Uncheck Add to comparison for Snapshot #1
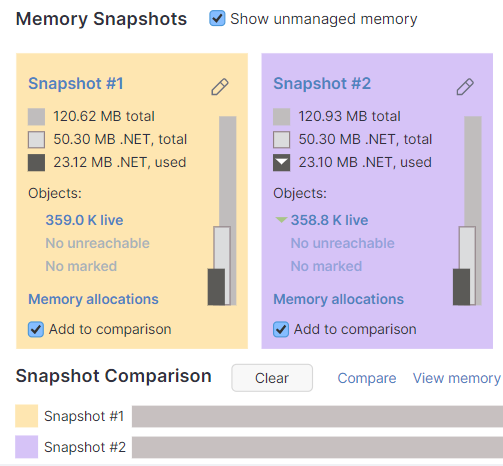 (x=36, y=329)
